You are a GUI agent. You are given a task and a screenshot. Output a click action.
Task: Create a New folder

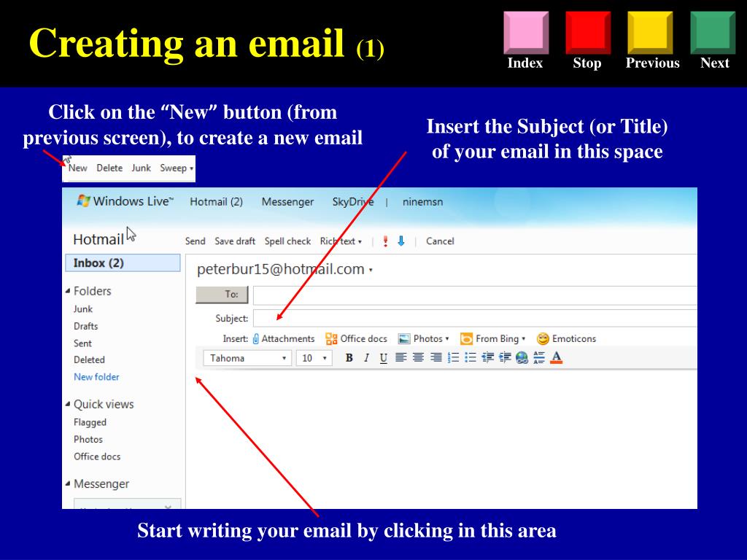(x=96, y=377)
